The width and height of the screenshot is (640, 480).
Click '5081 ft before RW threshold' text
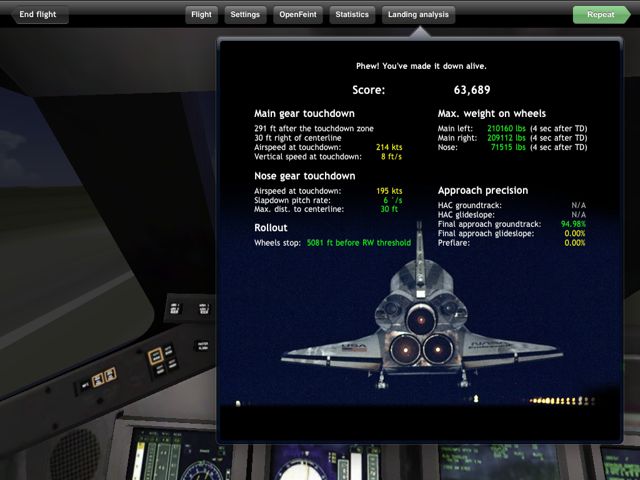click(x=359, y=243)
